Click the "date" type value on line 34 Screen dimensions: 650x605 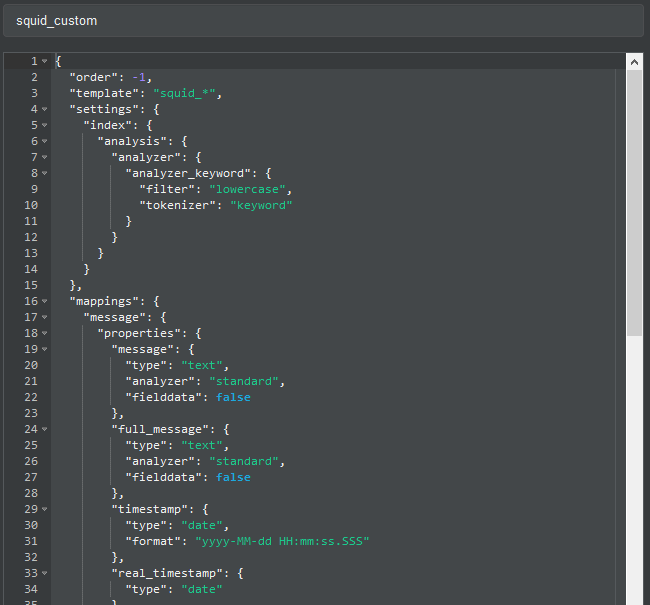click(x=202, y=589)
